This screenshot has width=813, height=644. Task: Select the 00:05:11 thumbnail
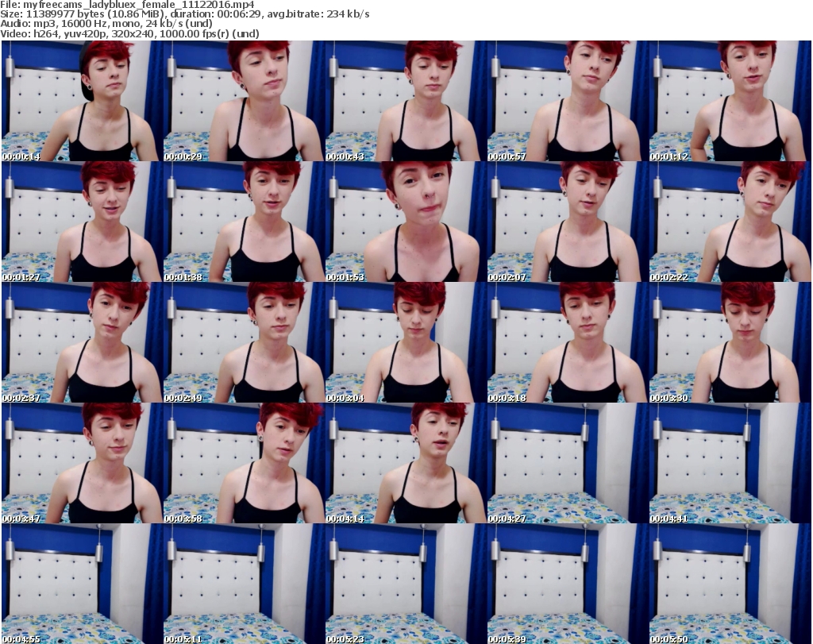click(244, 584)
